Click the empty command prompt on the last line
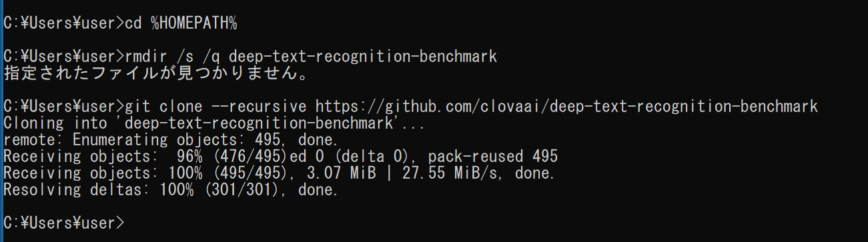This screenshot has width=868, height=242. tap(64, 223)
